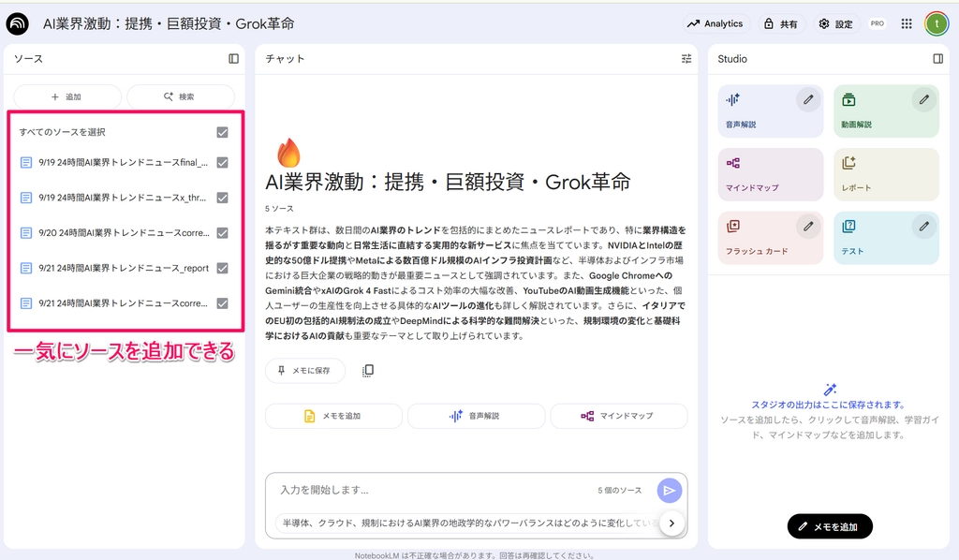Screen dimensions: 959x560
Task: Click the flame notebook emoji icon
Action: point(288,153)
